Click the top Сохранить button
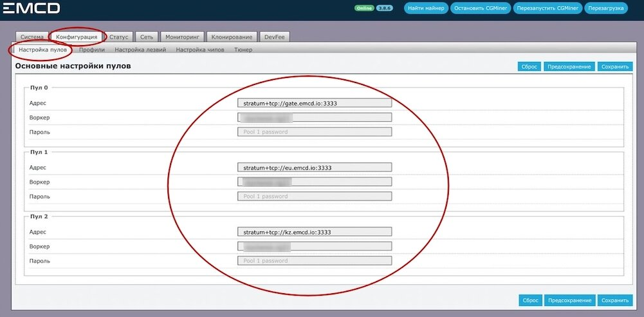 point(615,66)
